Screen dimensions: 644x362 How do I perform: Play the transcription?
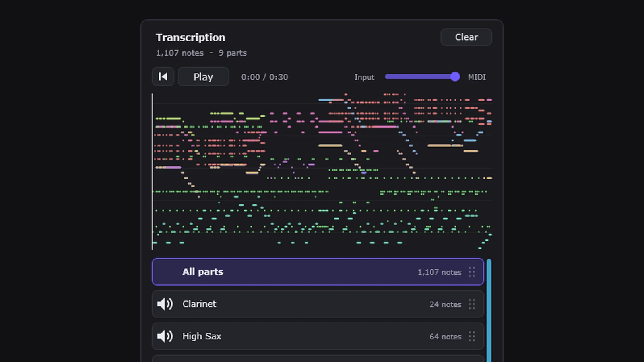coord(203,76)
